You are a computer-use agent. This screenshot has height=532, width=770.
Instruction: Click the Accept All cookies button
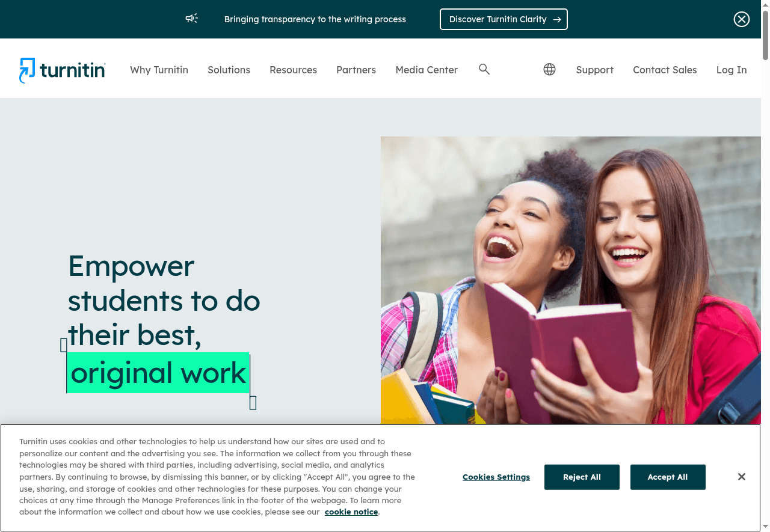668,477
